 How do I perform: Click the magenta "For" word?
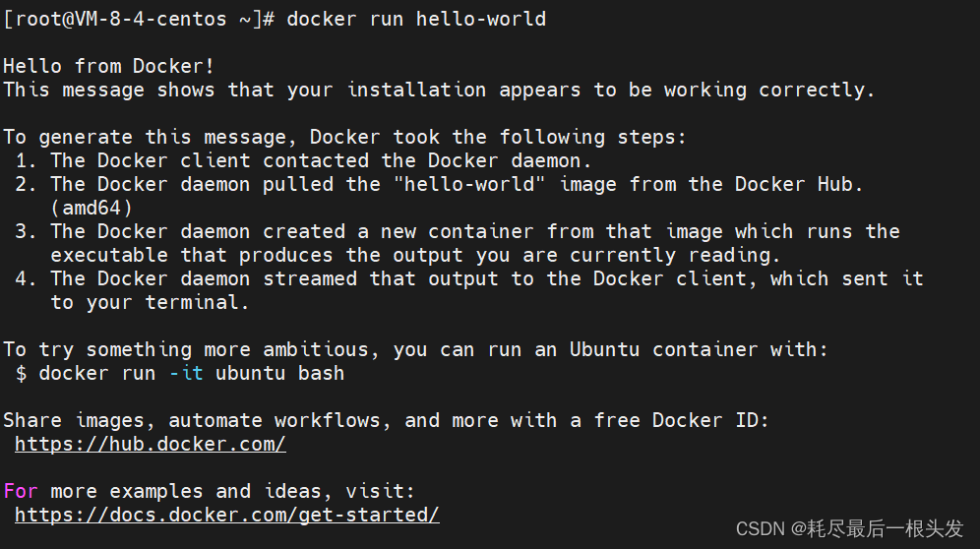coord(21,491)
